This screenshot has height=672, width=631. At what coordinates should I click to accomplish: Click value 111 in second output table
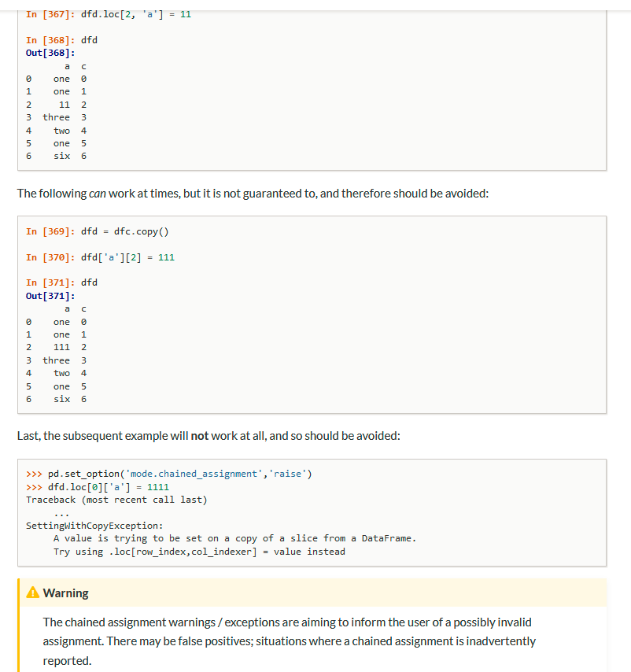click(61, 347)
